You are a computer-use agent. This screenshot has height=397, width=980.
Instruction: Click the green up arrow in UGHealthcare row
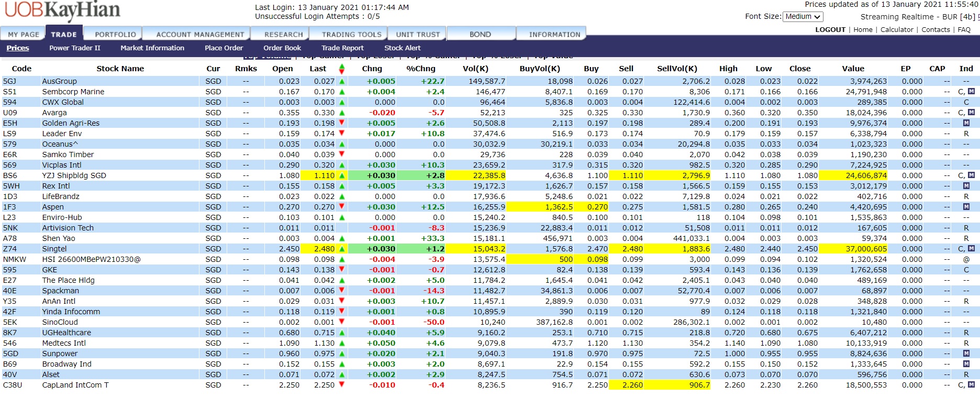tap(342, 333)
